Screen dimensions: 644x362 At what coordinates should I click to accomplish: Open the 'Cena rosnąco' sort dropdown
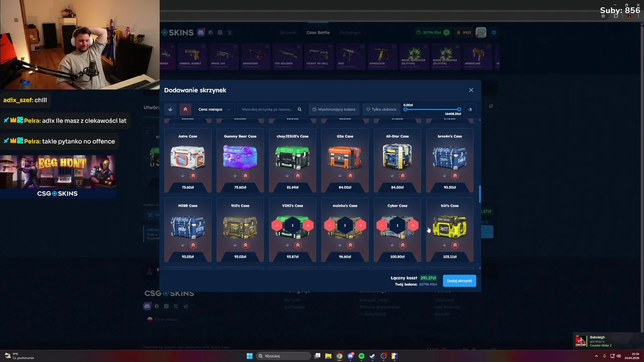pyautogui.click(x=214, y=109)
